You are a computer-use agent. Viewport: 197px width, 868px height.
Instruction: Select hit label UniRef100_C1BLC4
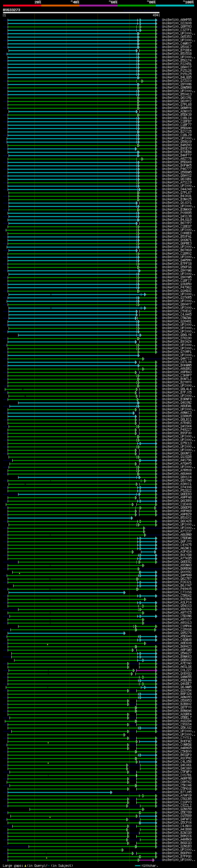click(x=177, y=118)
